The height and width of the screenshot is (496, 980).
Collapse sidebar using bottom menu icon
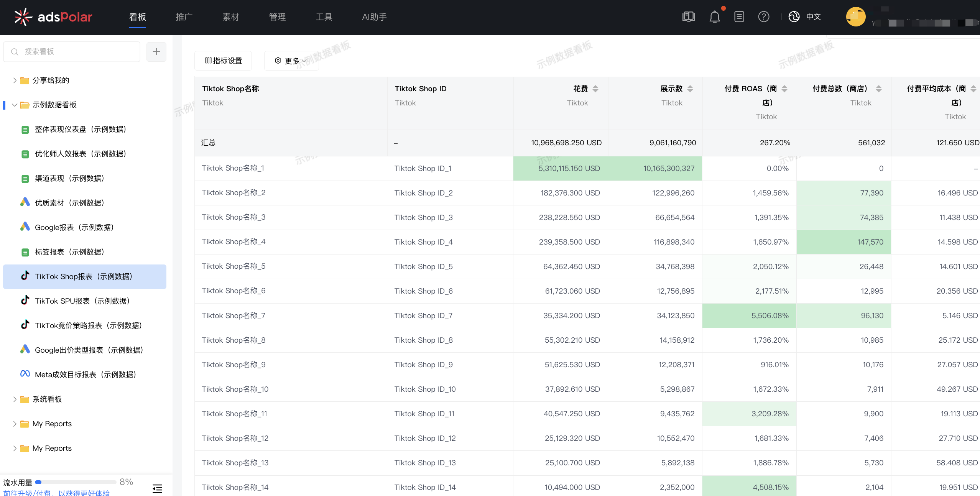click(157, 488)
